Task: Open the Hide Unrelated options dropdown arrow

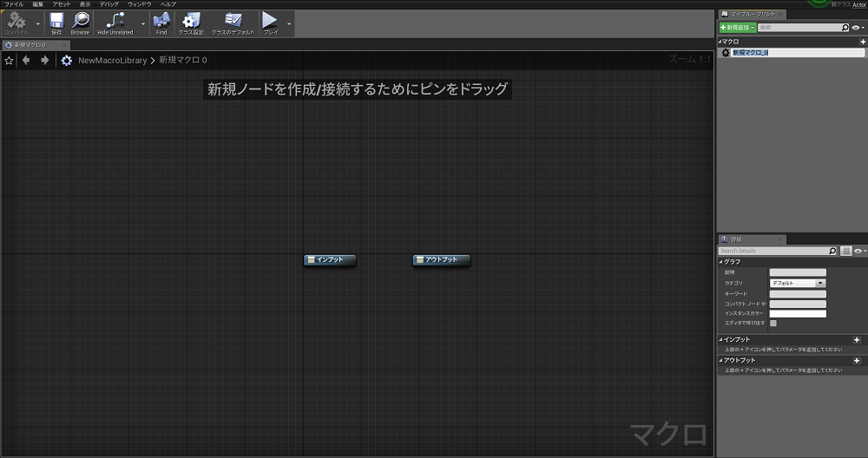Action: (143, 23)
